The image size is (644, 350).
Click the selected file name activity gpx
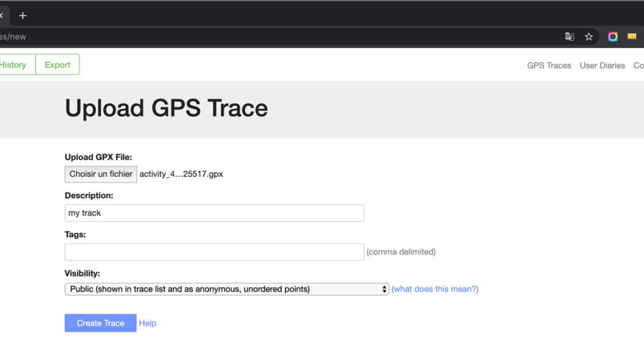click(181, 174)
